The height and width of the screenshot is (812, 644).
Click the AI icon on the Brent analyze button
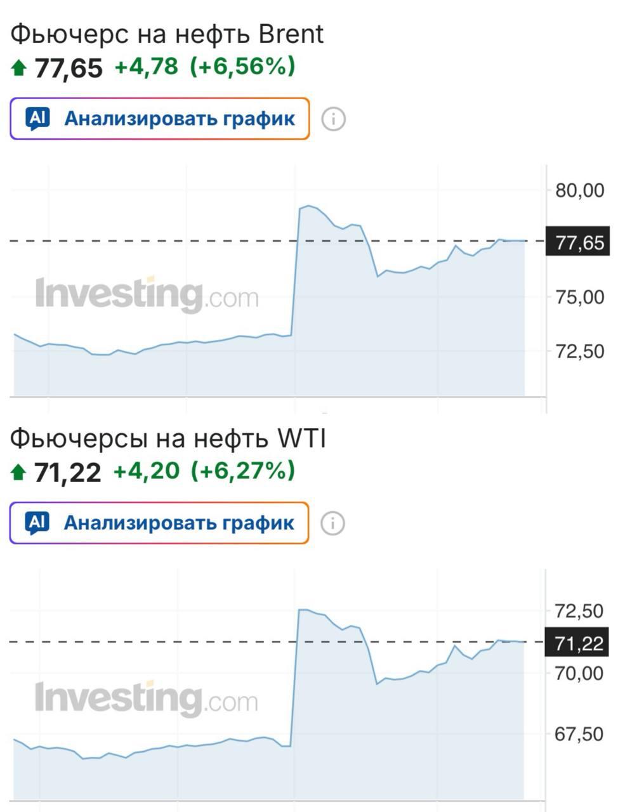tap(38, 118)
